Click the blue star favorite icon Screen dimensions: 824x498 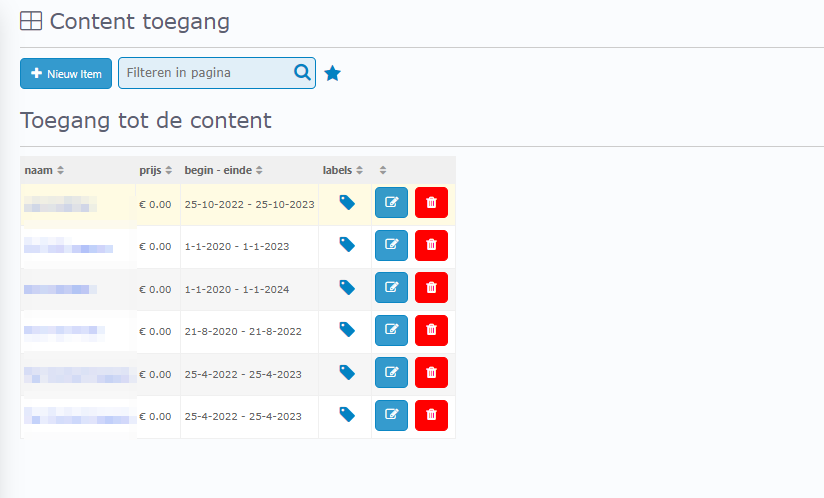333,73
